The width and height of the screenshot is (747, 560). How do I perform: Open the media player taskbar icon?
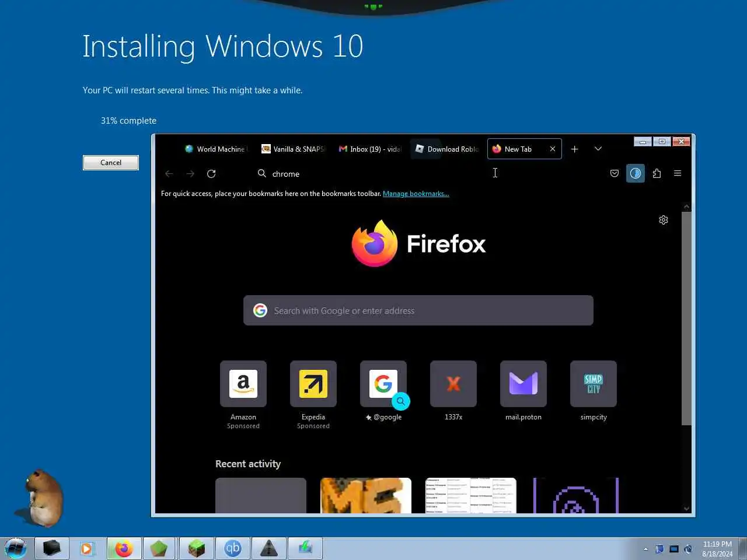pos(87,548)
